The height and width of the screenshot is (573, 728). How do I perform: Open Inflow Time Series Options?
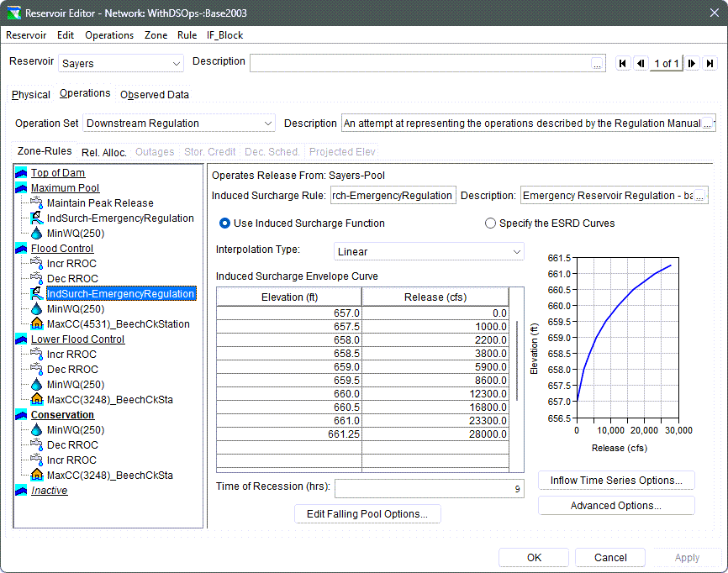(x=616, y=481)
